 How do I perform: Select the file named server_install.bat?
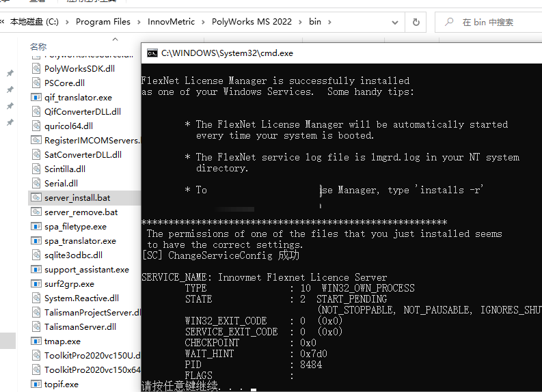(x=77, y=198)
